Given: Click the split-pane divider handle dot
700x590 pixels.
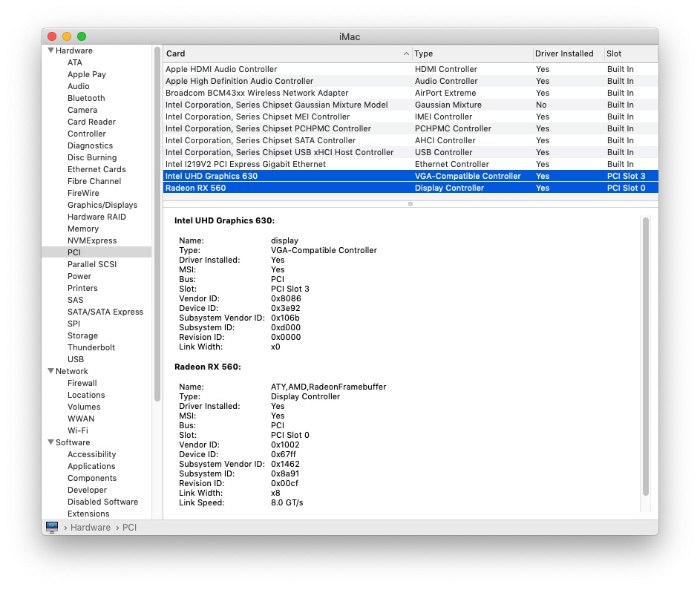Looking at the screenshot, I should [x=410, y=203].
